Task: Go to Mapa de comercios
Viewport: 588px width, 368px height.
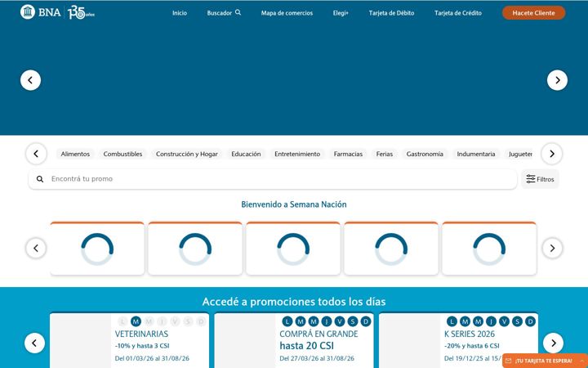Action: click(x=287, y=13)
